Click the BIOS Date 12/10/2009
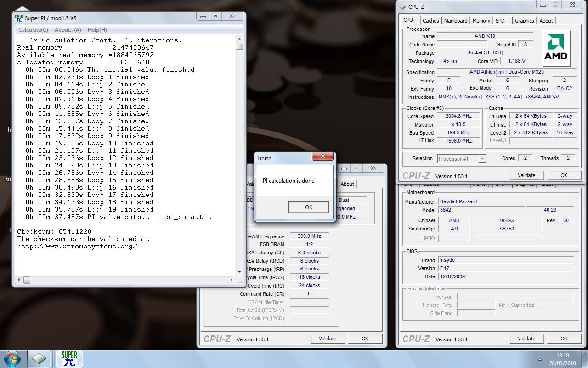588x368 pixels. coord(506,276)
